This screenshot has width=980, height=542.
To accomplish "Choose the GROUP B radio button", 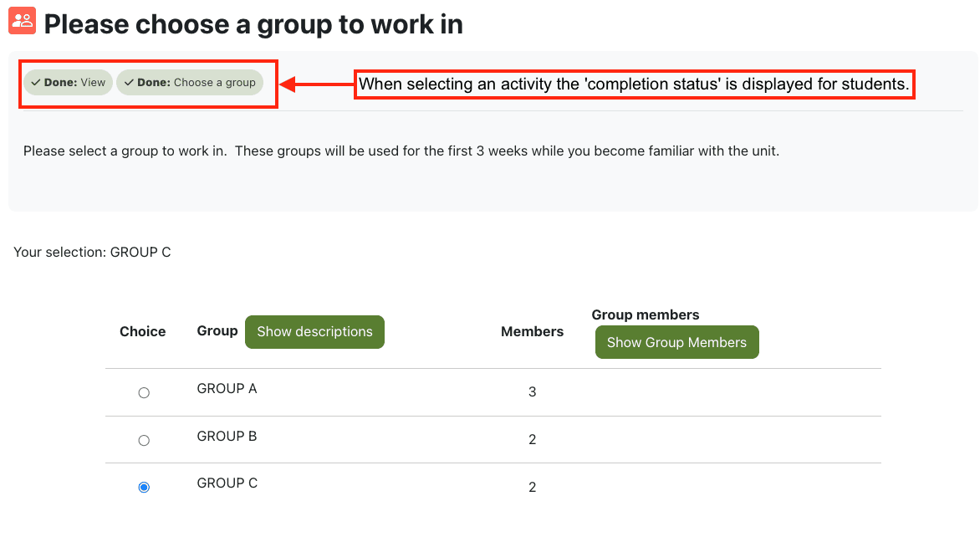I will (144, 440).
